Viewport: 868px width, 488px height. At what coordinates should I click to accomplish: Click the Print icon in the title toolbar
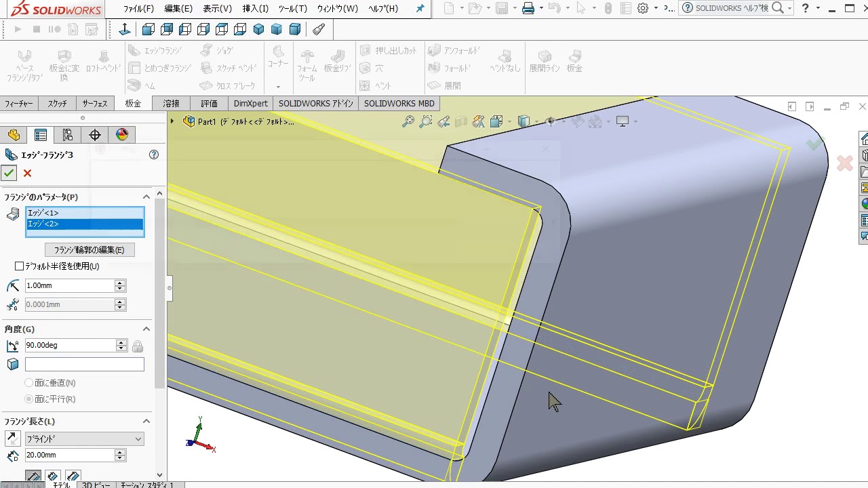point(528,8)
